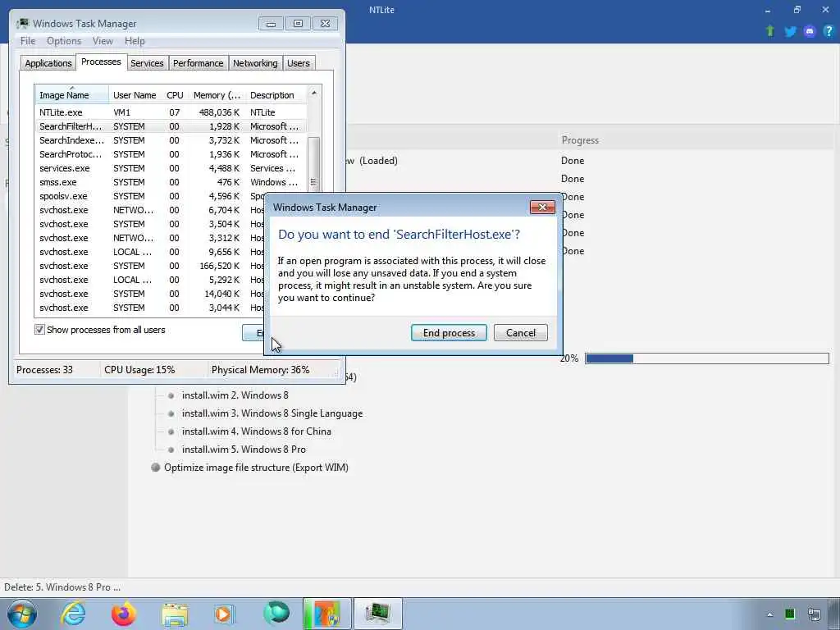Click bullet icon beside Optimize image file structure
The image size is (840, 630).
[x=155, y=467]
